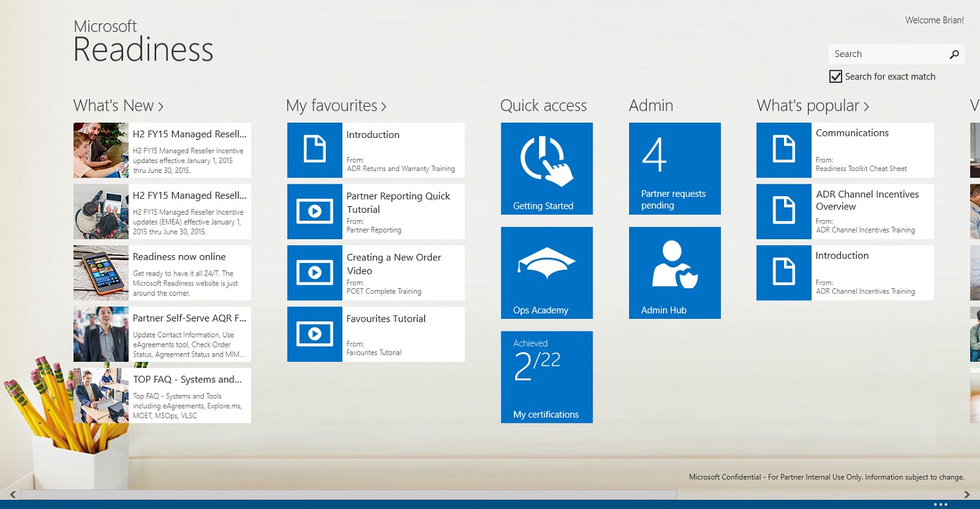This screenshot has height=509, width=980.
Task: Open the Ops Academy tile
Action: click(547, 272)
